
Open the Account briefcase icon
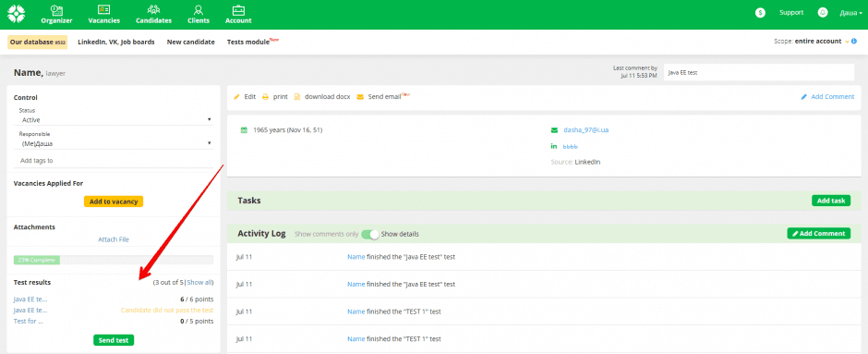coord(238,10)
